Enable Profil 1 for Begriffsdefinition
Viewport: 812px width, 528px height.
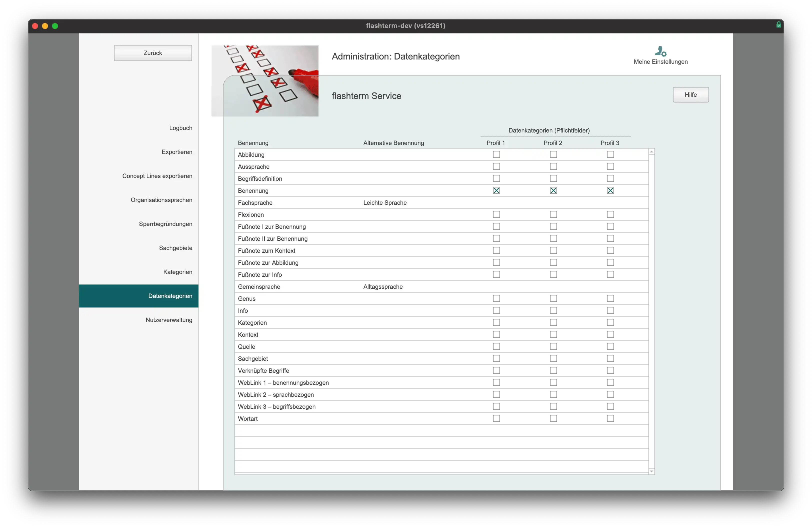[x=496, y=178]
